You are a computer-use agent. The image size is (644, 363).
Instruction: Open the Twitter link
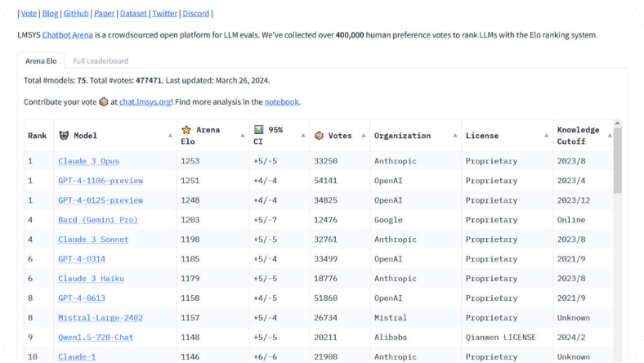click(x=165, y=14)
